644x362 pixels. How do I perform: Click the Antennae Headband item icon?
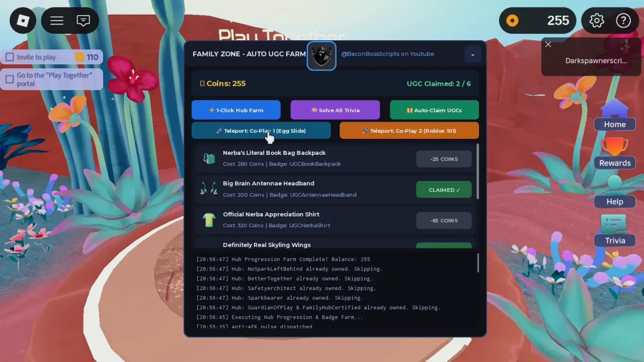pos(209,189)
